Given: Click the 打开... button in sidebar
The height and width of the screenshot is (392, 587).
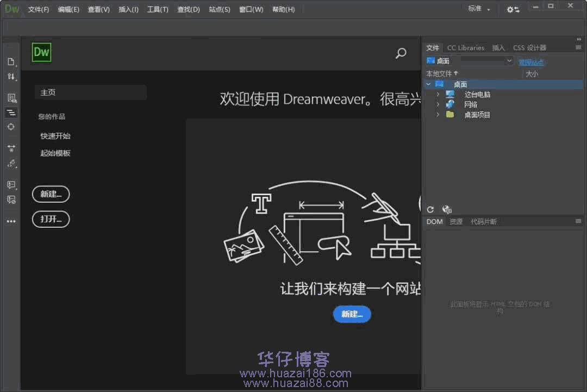Looking at the screenshot, I should point(51,219).
